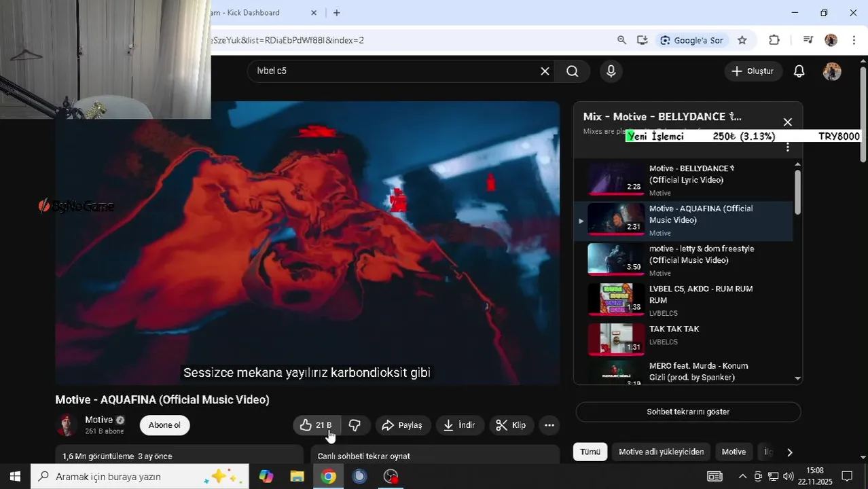The width and height of the screenshot is (868, 489).
Task: Close the Mix playlist panel
Action: coord(787,122)
